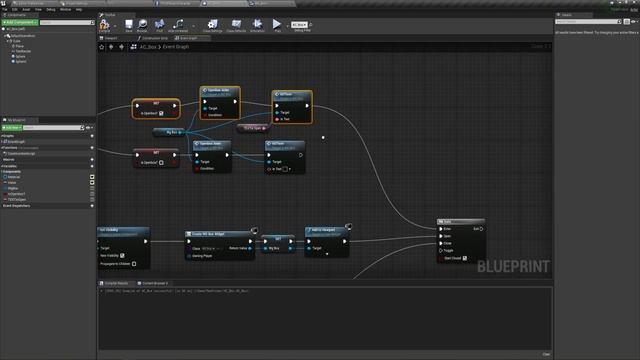Toggle Hide Unrelated nodes tool

click(x=178, y=24)
